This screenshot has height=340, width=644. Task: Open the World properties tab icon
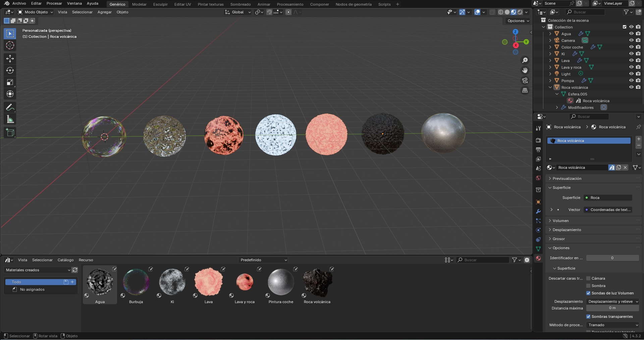(538, 178)
